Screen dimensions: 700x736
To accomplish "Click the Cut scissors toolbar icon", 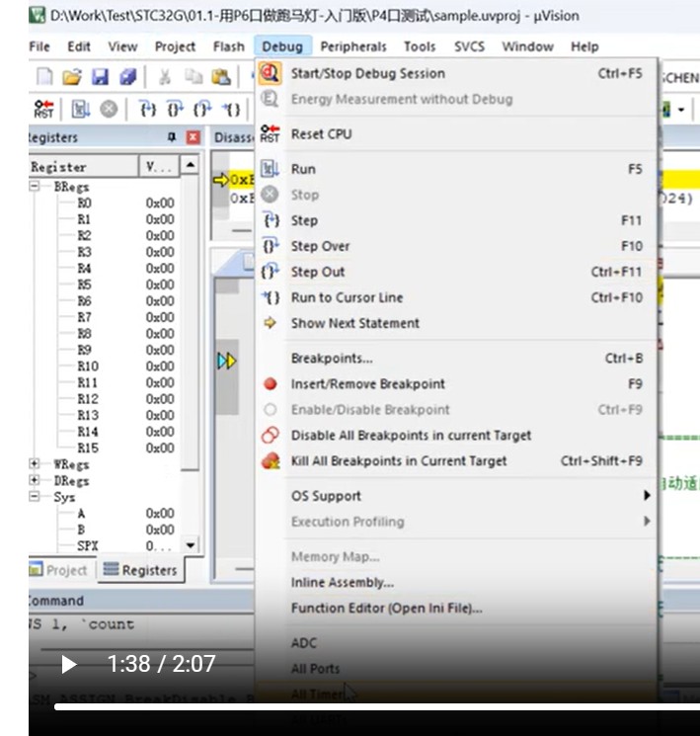I will 165,76.
